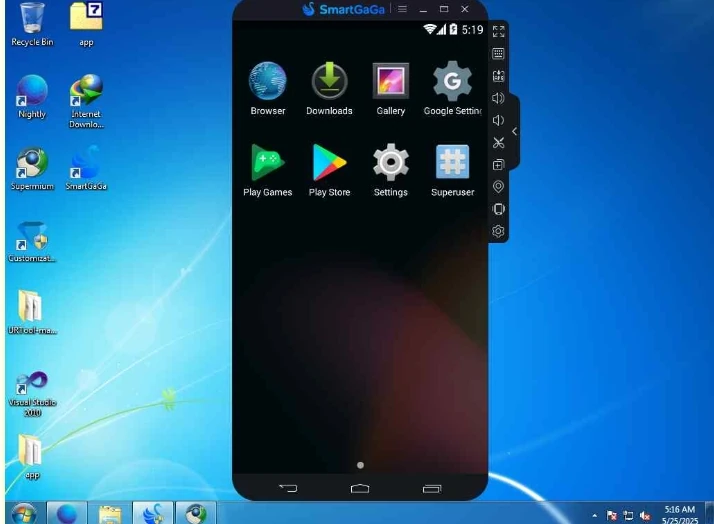Select the Visual Studio 2010 shortcut
Image resolution: width=714 pixels, height=524 pixels.
point(32,394)
